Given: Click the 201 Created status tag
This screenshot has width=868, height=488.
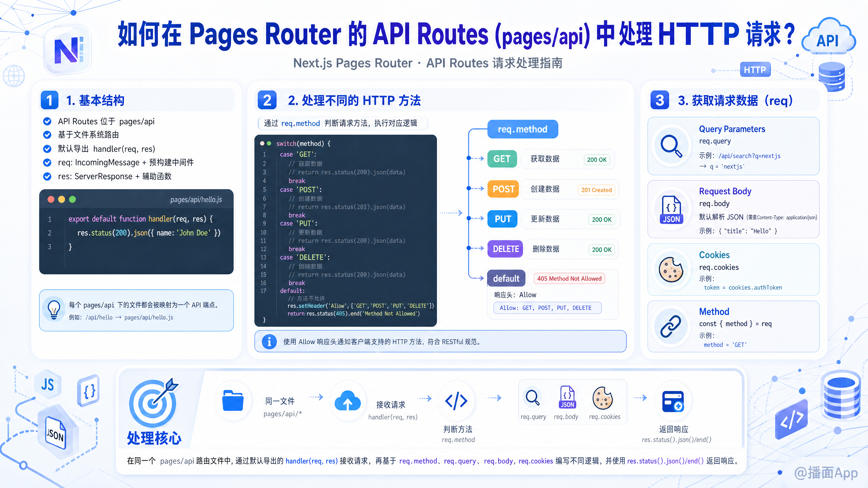Looking at the screenshot, I should click(597, 190).
